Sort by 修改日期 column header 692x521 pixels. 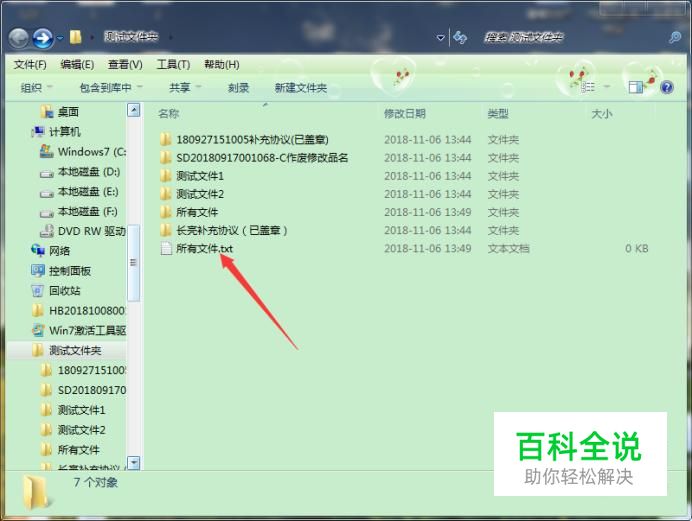tap(405, 114)
